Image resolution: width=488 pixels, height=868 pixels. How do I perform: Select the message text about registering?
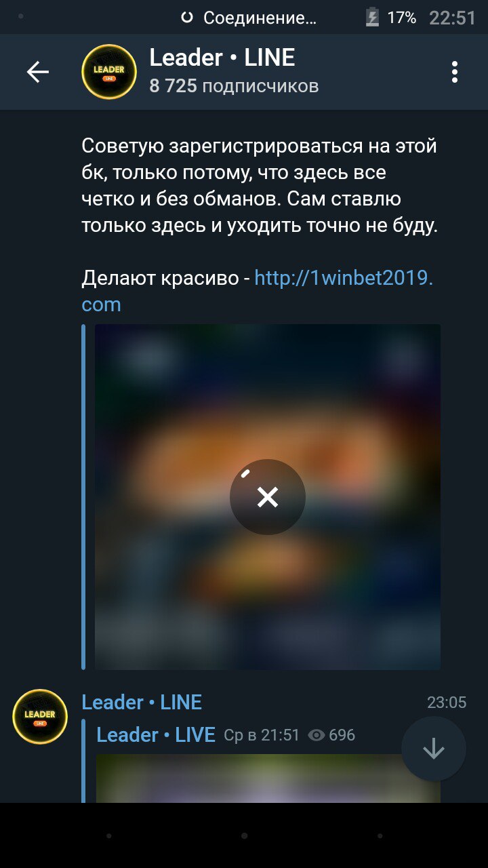click(x=260, y=186)
